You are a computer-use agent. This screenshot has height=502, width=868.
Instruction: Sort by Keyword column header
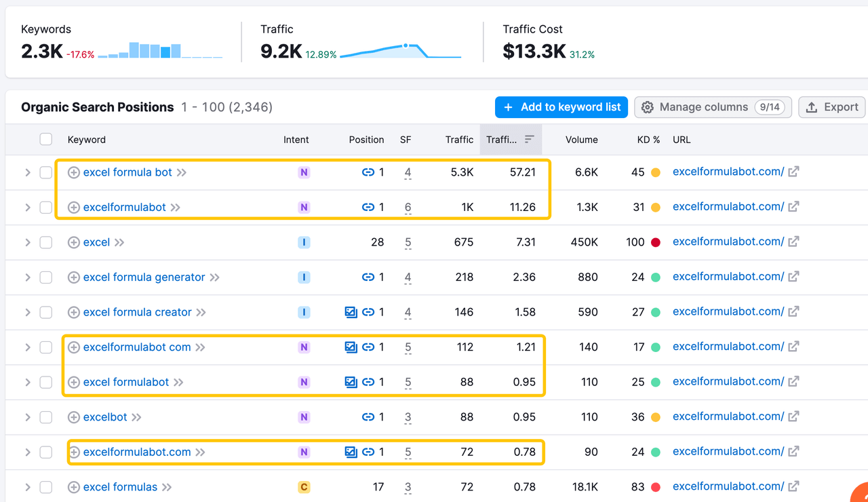[x=87, y=140]
